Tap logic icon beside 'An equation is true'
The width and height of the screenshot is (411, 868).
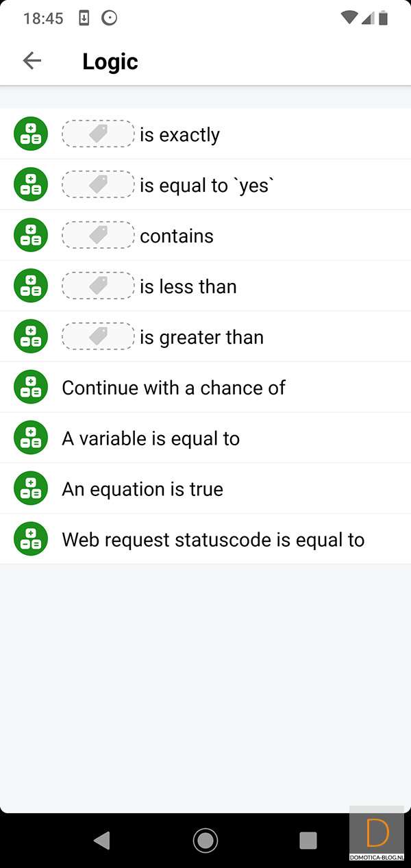click(x=31, y=489)
